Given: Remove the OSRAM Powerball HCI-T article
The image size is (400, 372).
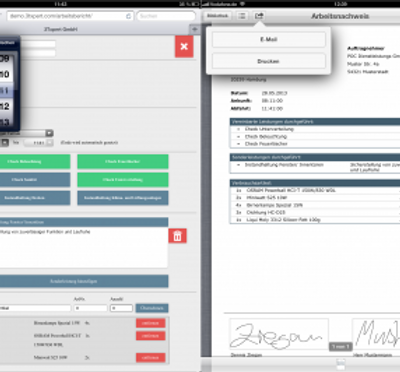Looking at the screenshot, I should 150,336.
